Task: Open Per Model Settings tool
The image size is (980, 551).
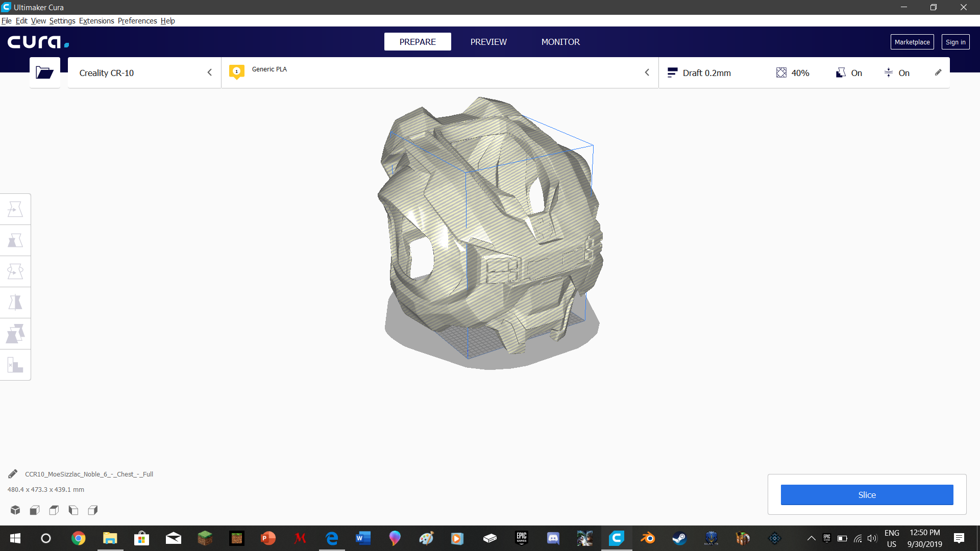Action: point(15,334)
